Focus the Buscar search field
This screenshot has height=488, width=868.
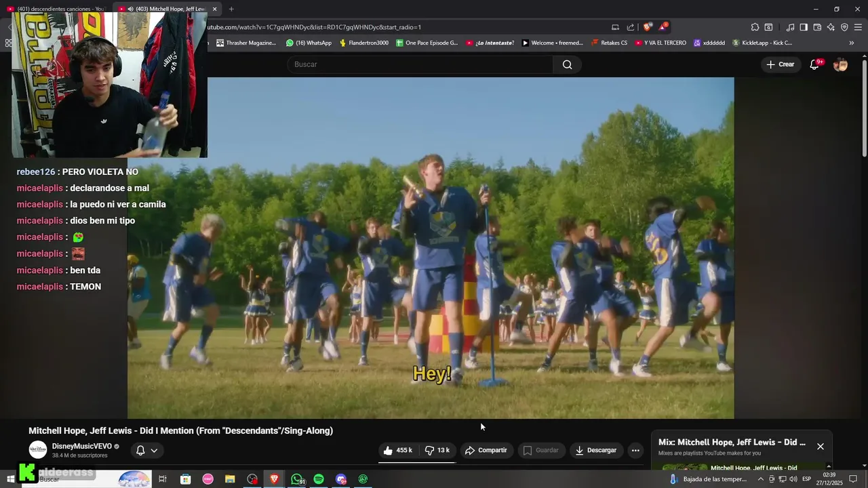pos(420,64)
